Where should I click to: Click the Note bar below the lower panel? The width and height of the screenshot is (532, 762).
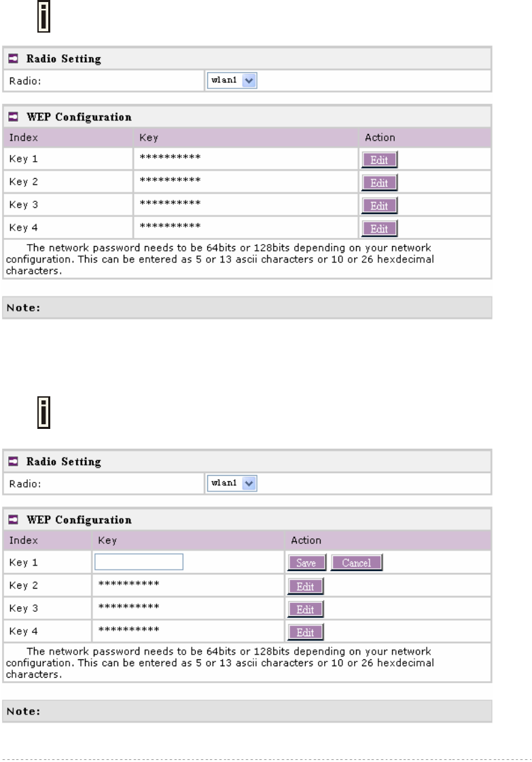(248, 711)
